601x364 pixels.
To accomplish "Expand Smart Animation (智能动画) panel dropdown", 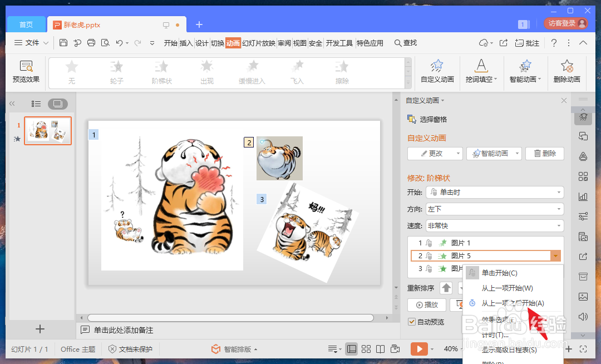I will (x=517, y=154).
